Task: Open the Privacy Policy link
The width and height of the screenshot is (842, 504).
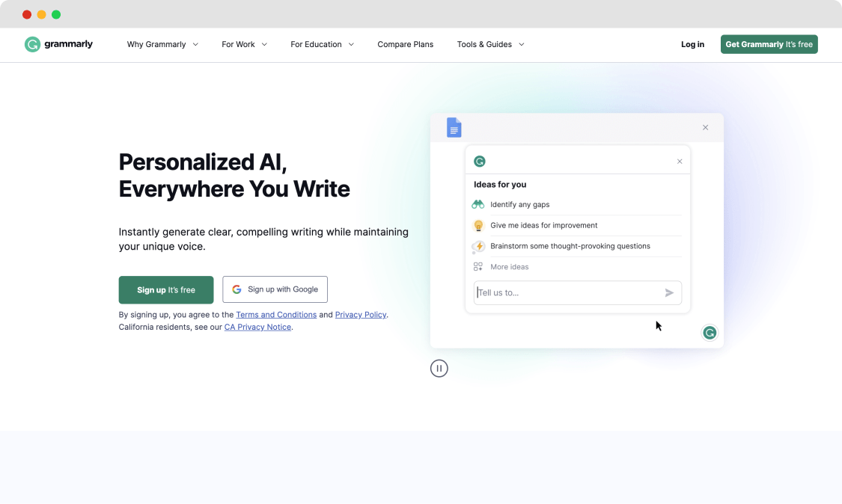Action: click(x=360, y=315)
